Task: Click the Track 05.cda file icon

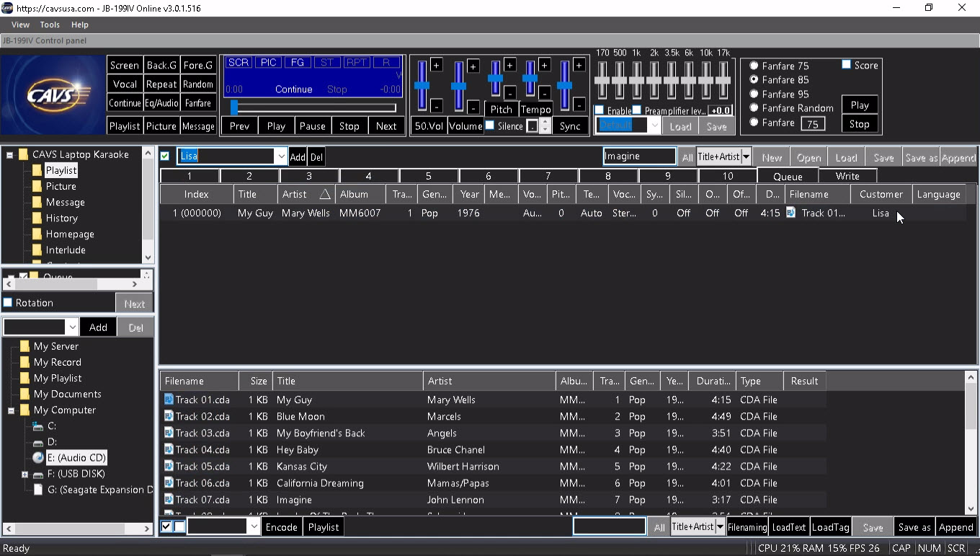Action: tap(169, 465)
